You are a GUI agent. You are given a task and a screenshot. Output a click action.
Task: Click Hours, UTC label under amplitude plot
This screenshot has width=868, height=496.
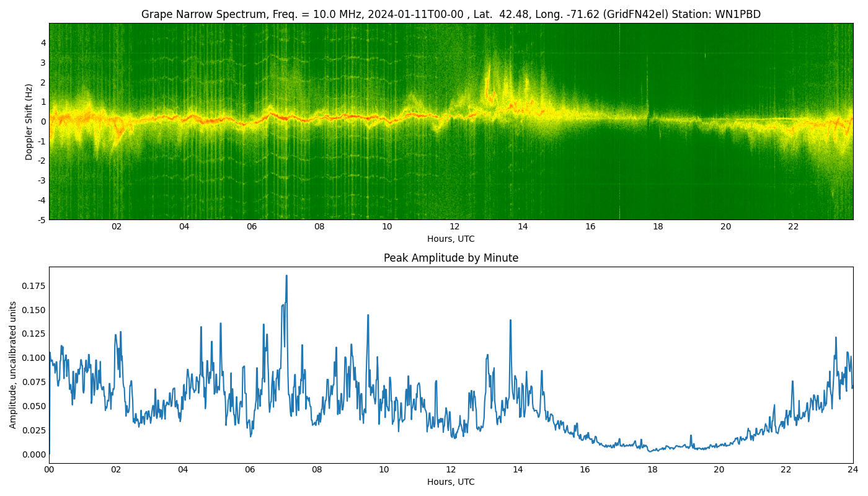point(451,482)
